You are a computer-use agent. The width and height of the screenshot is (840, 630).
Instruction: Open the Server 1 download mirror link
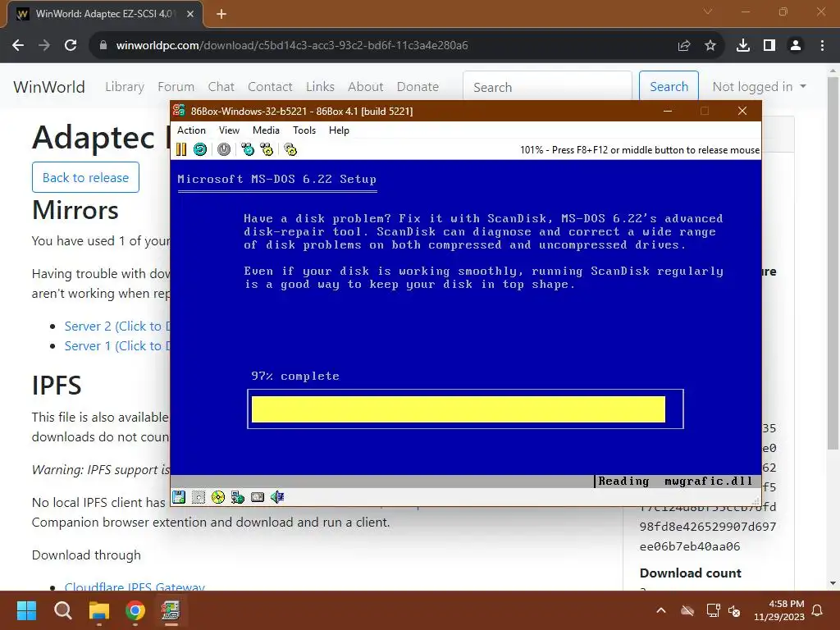pos(116,346)
